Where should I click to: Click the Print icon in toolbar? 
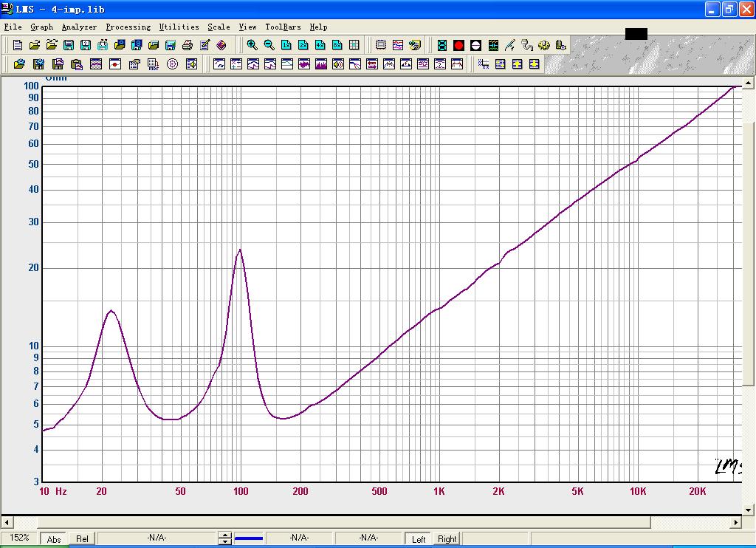click(188, 45)
